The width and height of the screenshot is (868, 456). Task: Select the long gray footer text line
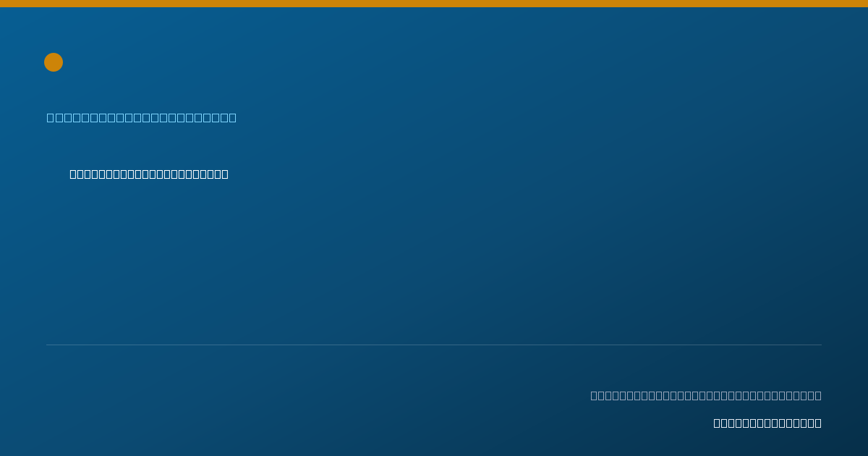pos(706,395)
